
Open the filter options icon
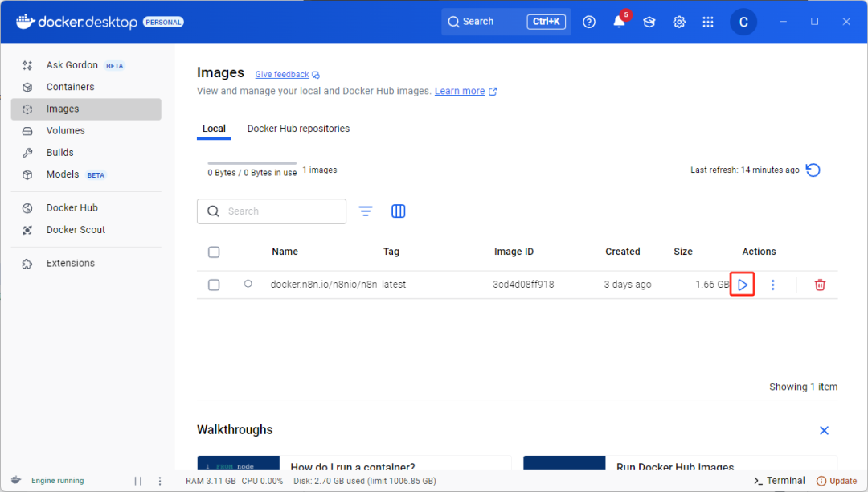click(x=366, y=211)
